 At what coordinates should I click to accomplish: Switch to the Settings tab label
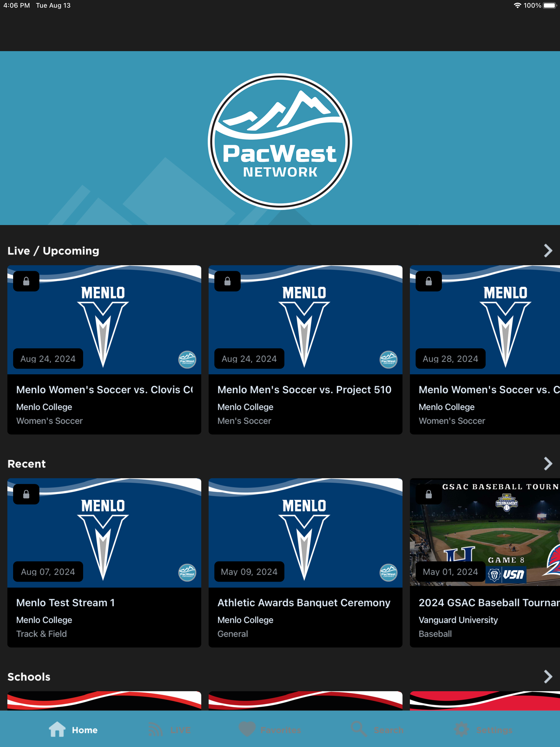click(x=494, y=730)
